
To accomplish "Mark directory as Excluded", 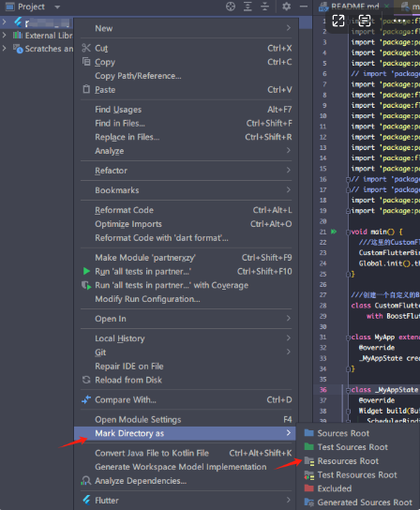I will point(359,488).
